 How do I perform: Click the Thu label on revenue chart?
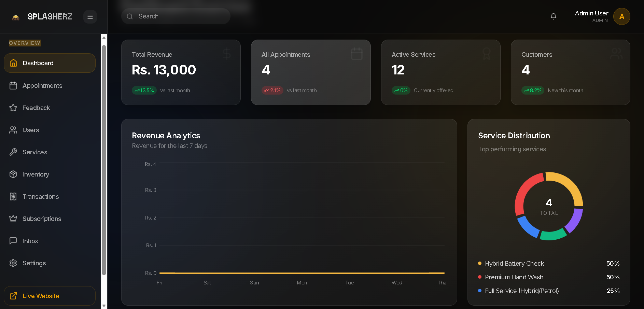(x=442, y=283)
